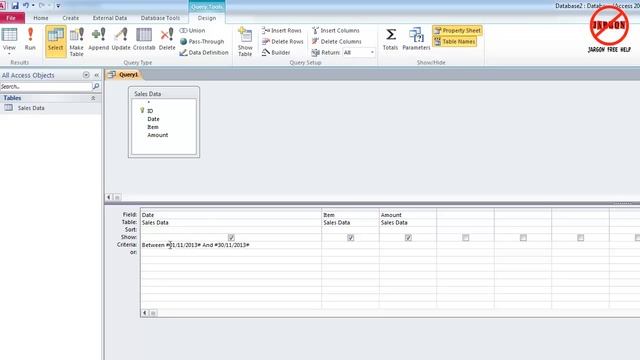Check Show box in the first empty column after Amount
The width and height of the screenshot is (640, 360).
pyautogui.click(x=465, y=238)
